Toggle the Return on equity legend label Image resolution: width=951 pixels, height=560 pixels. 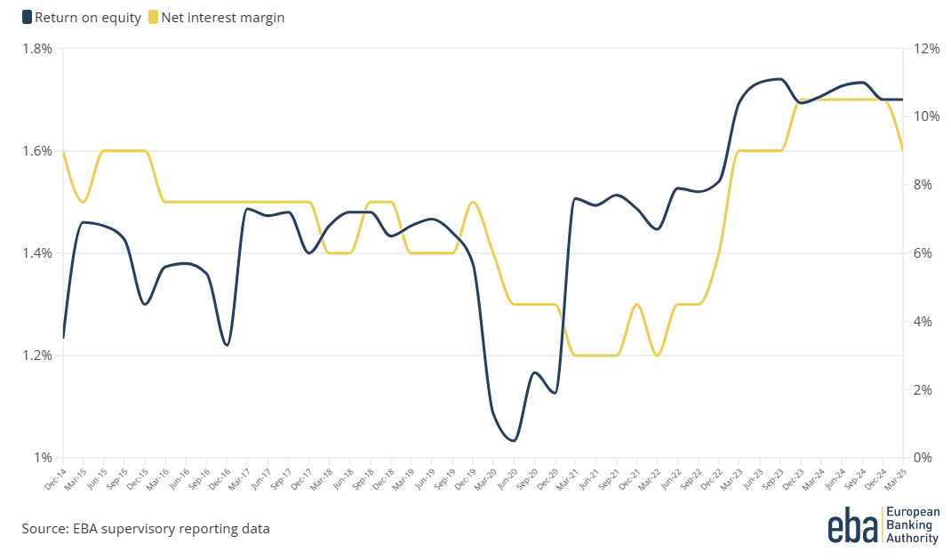87,17
